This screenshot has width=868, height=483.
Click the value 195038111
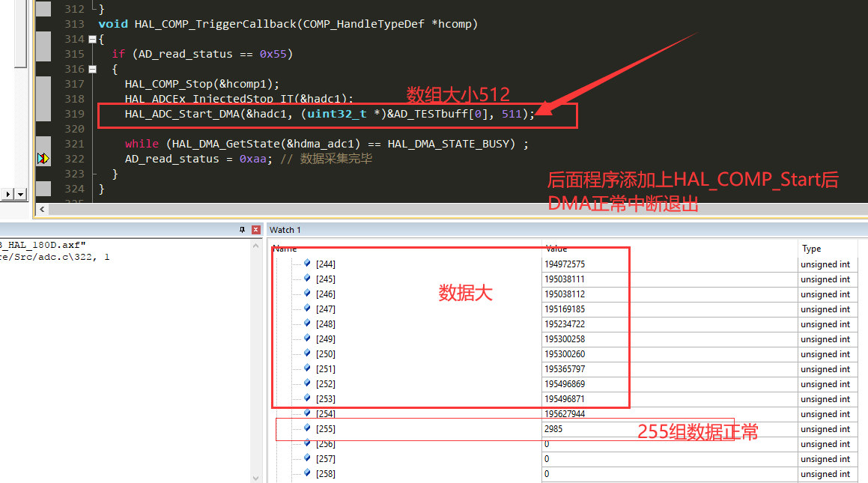point(564,279)
